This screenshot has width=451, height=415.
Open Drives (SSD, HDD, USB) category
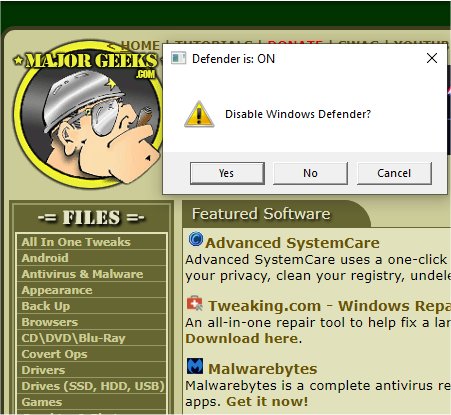(x=91, y=386)
